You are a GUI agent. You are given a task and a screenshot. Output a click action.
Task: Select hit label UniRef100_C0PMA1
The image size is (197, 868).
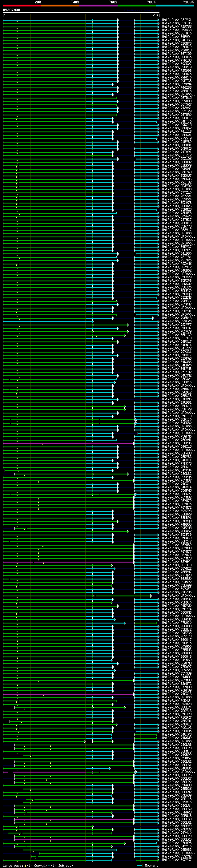pos(177,145)
